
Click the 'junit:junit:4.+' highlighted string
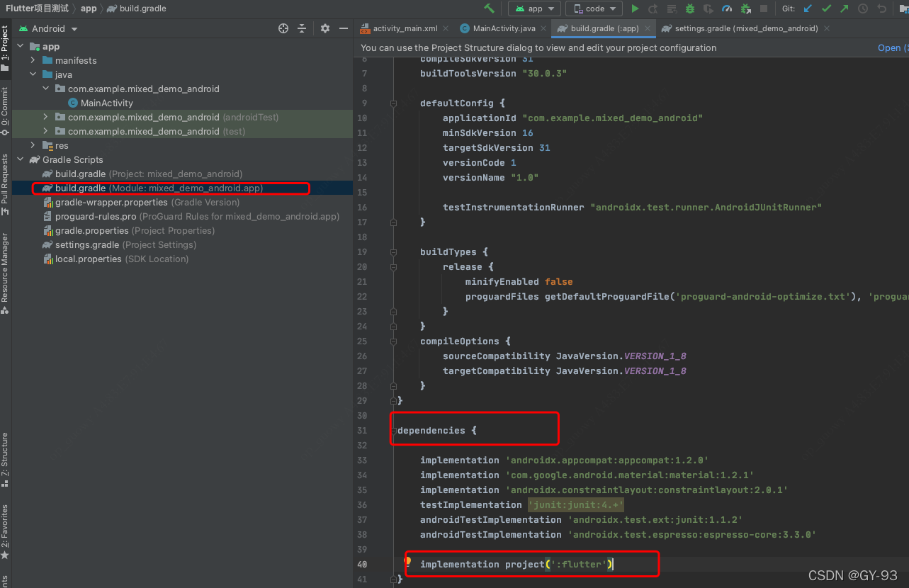pyautogui.click(x=575, y=504)
